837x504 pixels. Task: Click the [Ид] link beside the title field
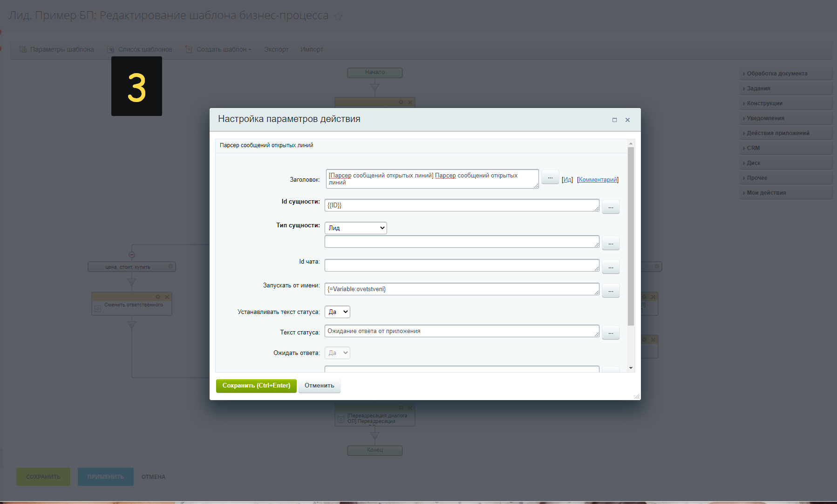567,180
